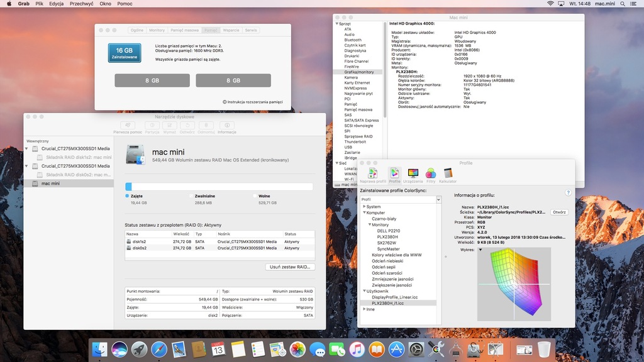Collapse the Sieć section in System Information

[337, 163]
